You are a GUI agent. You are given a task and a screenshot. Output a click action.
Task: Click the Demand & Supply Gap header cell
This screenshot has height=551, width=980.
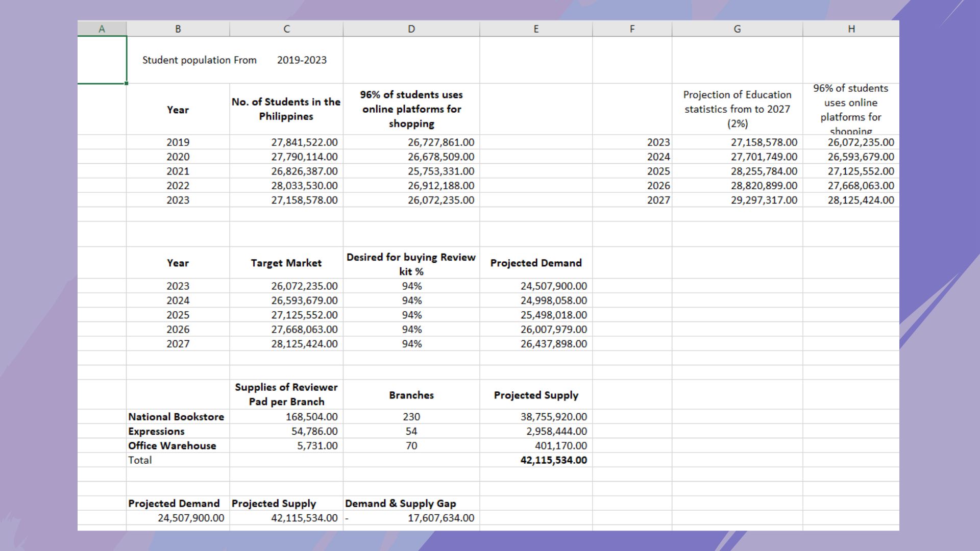(401, 504)
